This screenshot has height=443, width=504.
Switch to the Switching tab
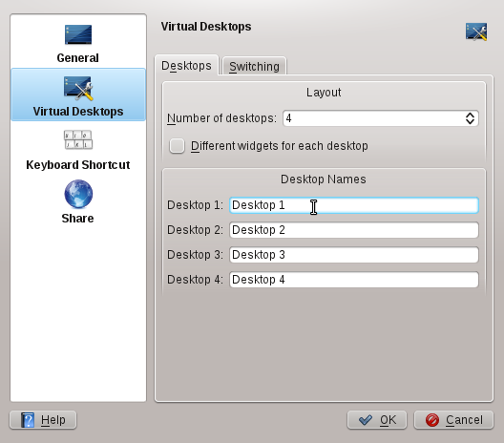click(x=254, y=66)
